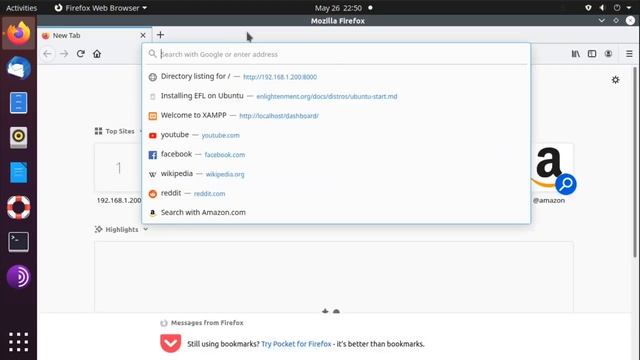Launch Thunderbird mail from the dock

pos(18,68)
